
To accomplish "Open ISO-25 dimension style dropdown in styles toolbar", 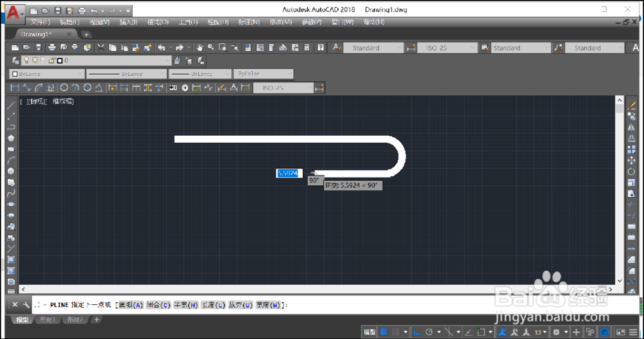I will [x=447, y=48].
